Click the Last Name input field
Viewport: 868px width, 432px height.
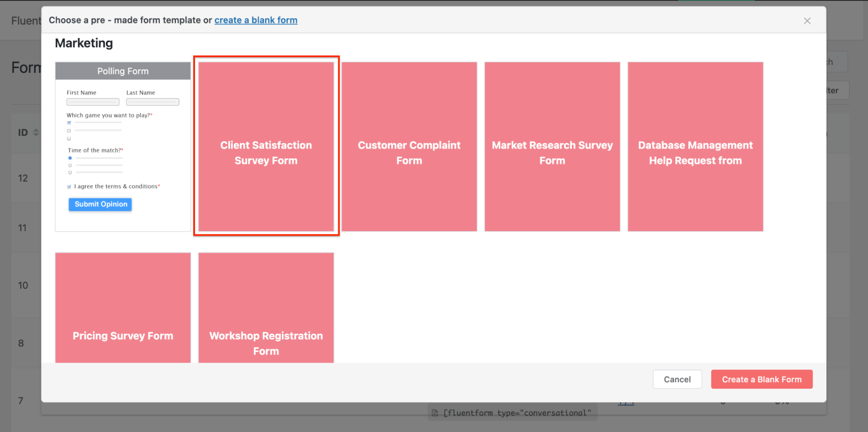click(x=152, y=102)
